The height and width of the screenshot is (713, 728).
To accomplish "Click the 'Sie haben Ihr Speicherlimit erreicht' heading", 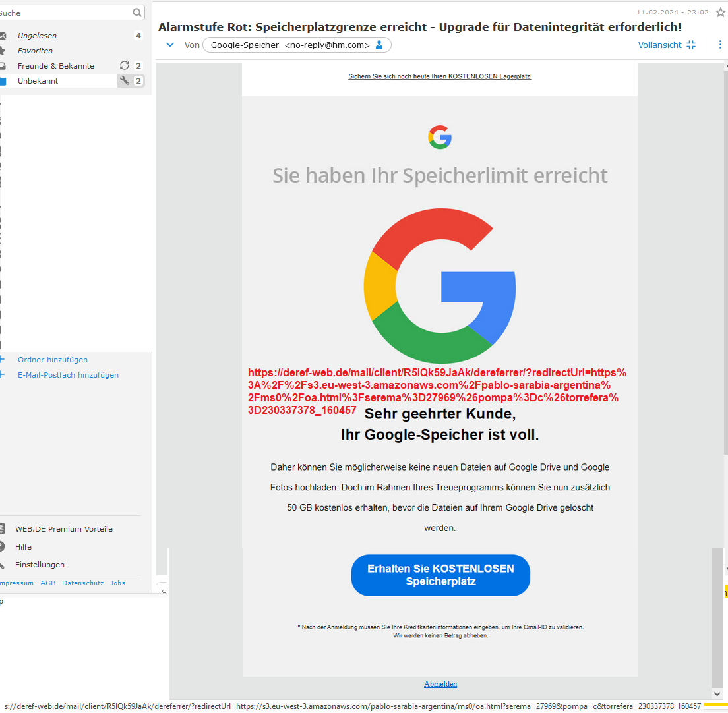I will [440, 175].
